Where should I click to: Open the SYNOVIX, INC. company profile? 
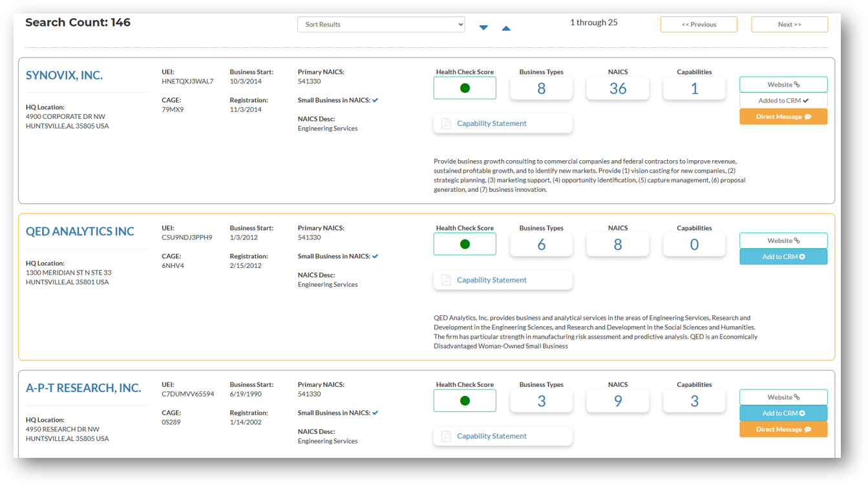tap(64, 76)
